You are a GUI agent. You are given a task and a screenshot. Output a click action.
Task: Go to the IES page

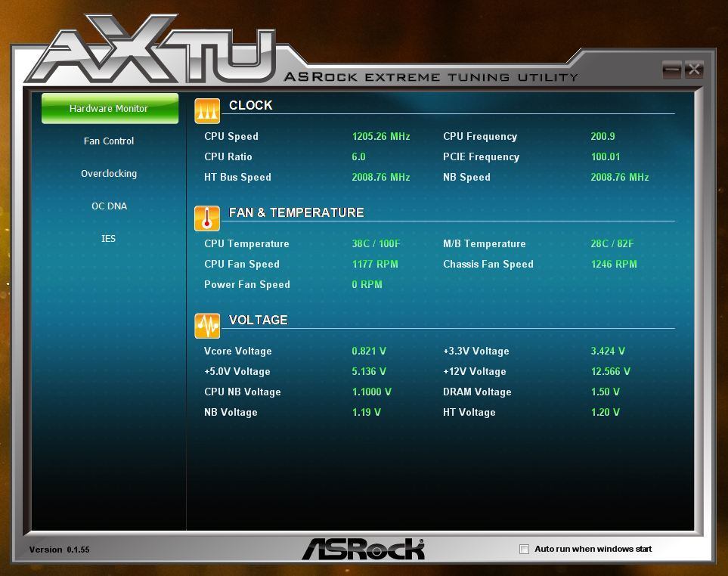click(108, 239)
